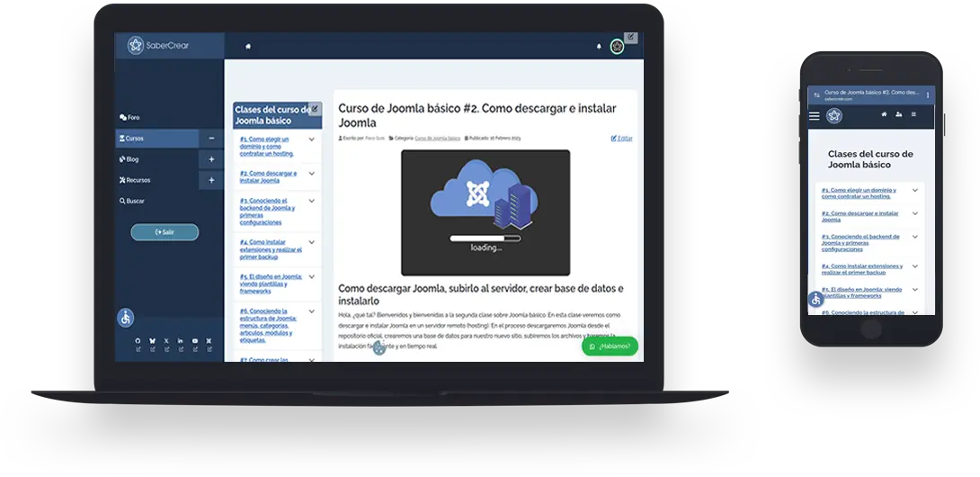Screen dimensions: 980x477
Task: Open the Recursos menu item
Action: 134,180
